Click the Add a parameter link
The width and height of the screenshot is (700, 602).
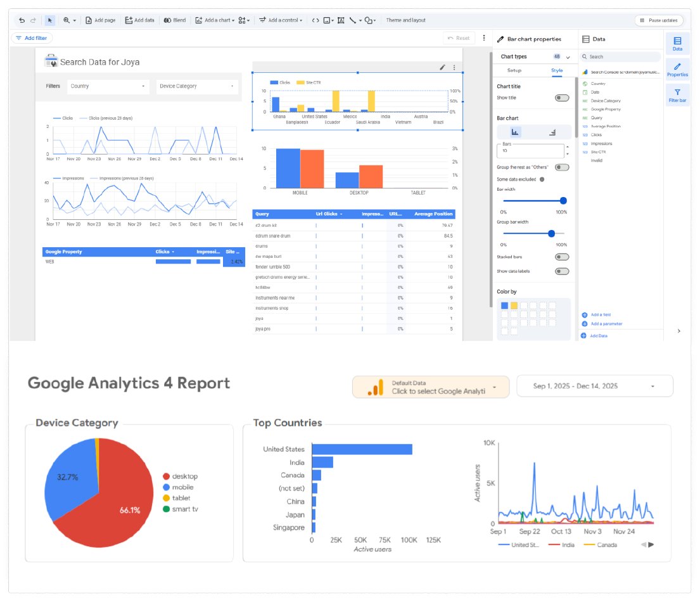click(x=602, y=324)
